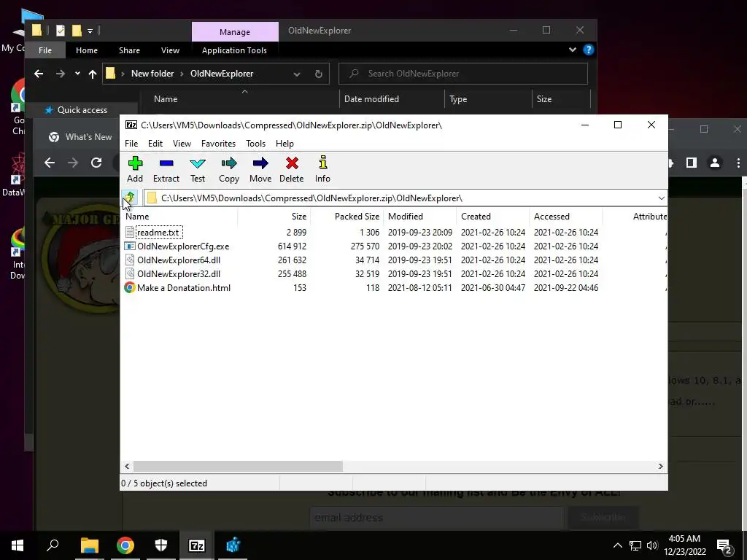
Task: Click the Add button in 7-Zip toolbar
Action: (135, 169)
